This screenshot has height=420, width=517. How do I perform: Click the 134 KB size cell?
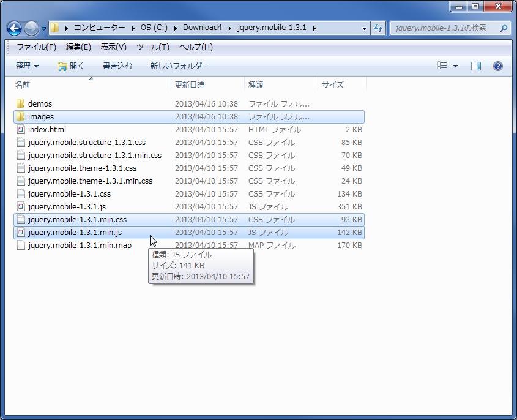coord(349,194)
